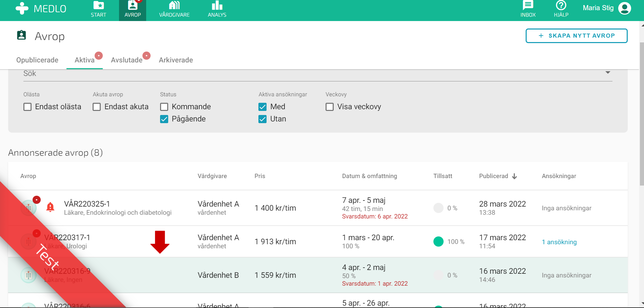Open the ANALYS bar chart icon
Viewport: 644px width, 308px height.
tap(217, 5)
